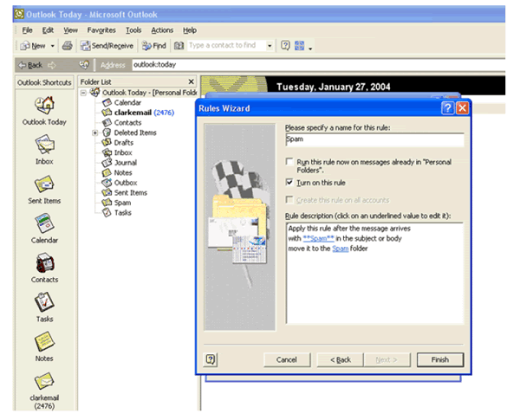This screenshot has height=420, width=520.
Task: Open the Edit menu
Action: coord(48,30)
